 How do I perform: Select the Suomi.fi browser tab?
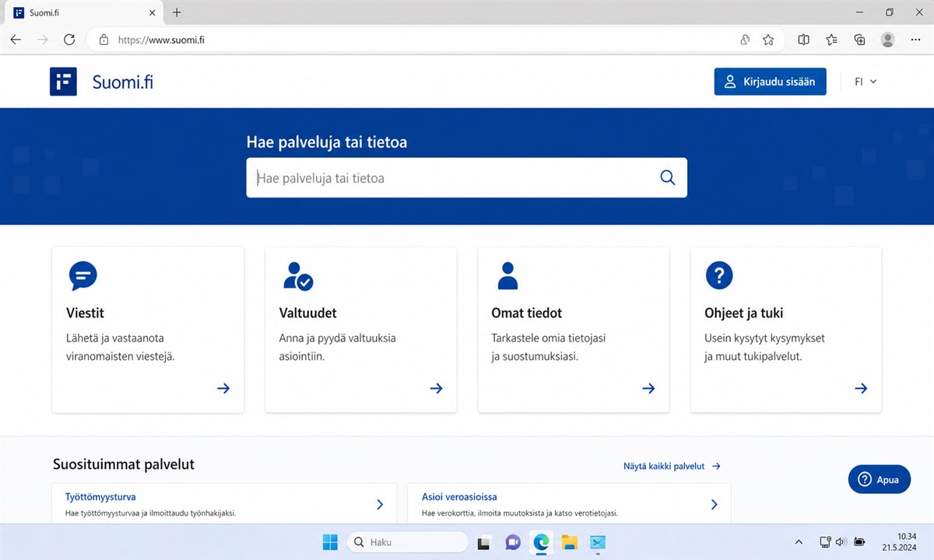tap(84, 12)
